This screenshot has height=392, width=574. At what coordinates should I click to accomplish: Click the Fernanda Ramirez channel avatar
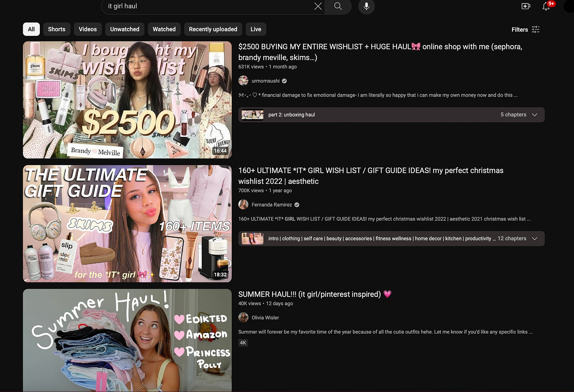click(243, 205)
